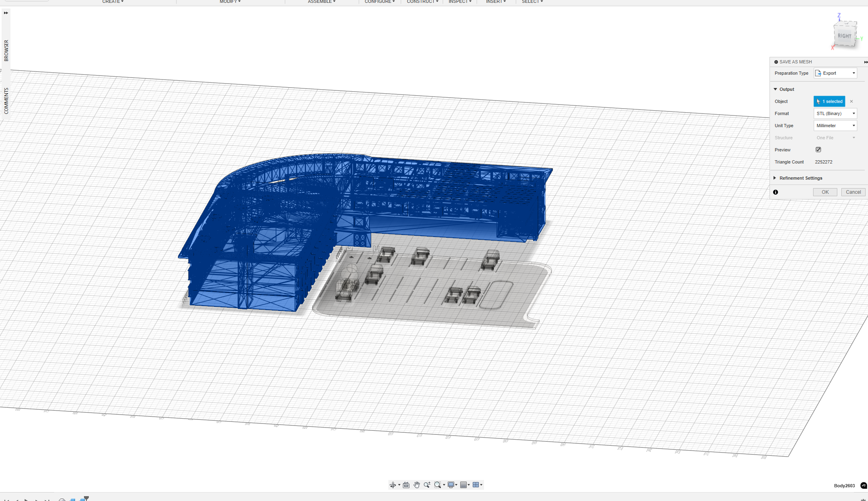Open the CONSTRUCT menu
The image size is (868, 501).
[423, 2]
